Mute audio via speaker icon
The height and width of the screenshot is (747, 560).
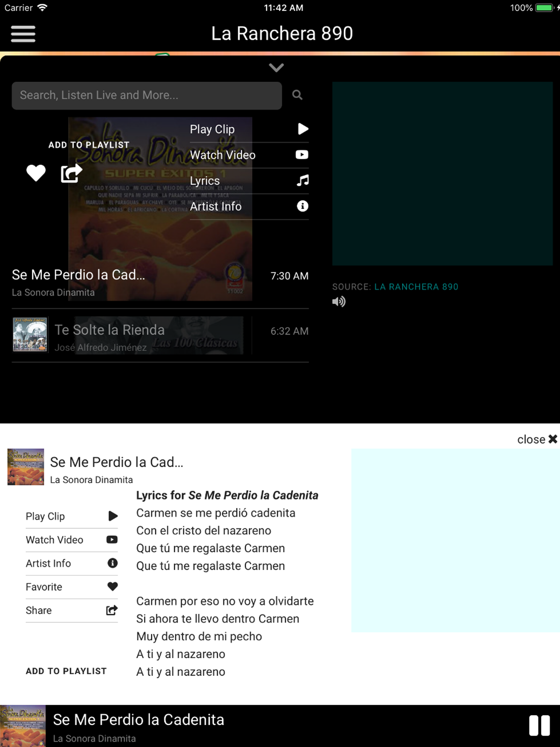pyautogui.click(x=339, y=302)
